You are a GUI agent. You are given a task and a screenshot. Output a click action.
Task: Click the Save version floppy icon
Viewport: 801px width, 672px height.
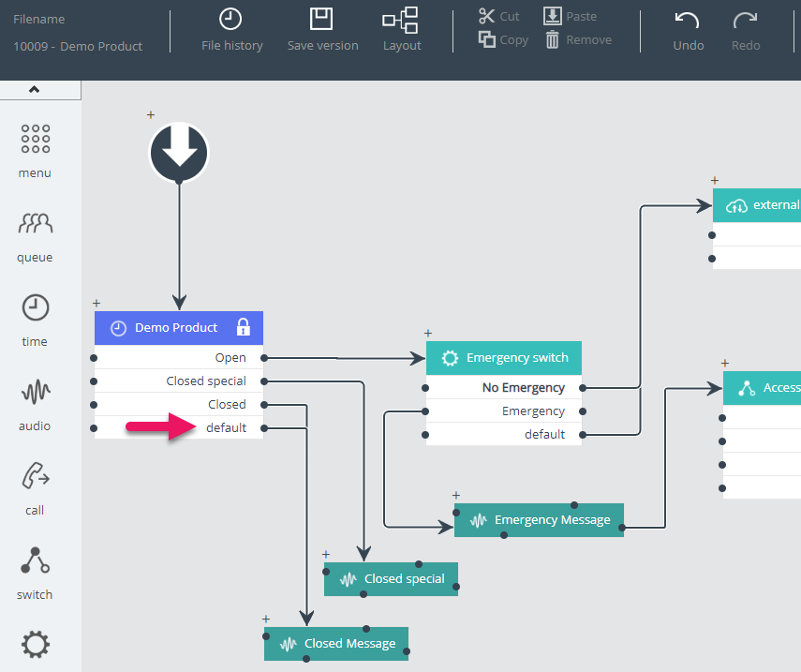pos(322,19)
